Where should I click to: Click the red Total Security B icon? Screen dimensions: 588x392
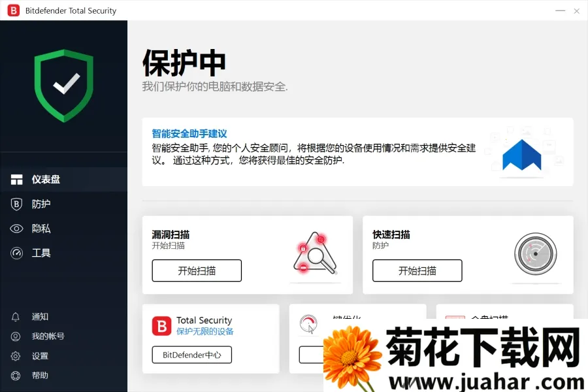(161, 325)
